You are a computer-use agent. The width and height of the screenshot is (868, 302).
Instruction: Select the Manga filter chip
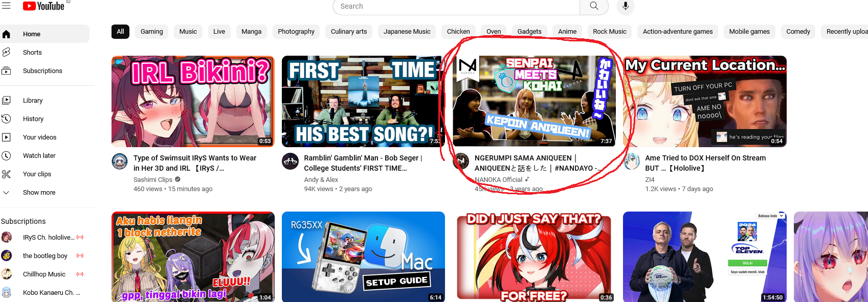251,32
